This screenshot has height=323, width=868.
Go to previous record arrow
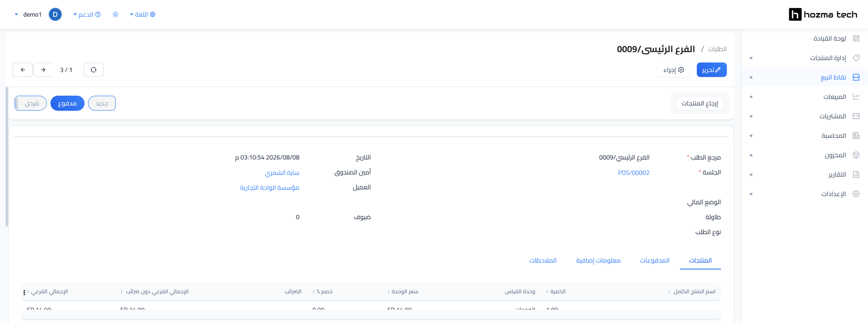coord(23,70)
